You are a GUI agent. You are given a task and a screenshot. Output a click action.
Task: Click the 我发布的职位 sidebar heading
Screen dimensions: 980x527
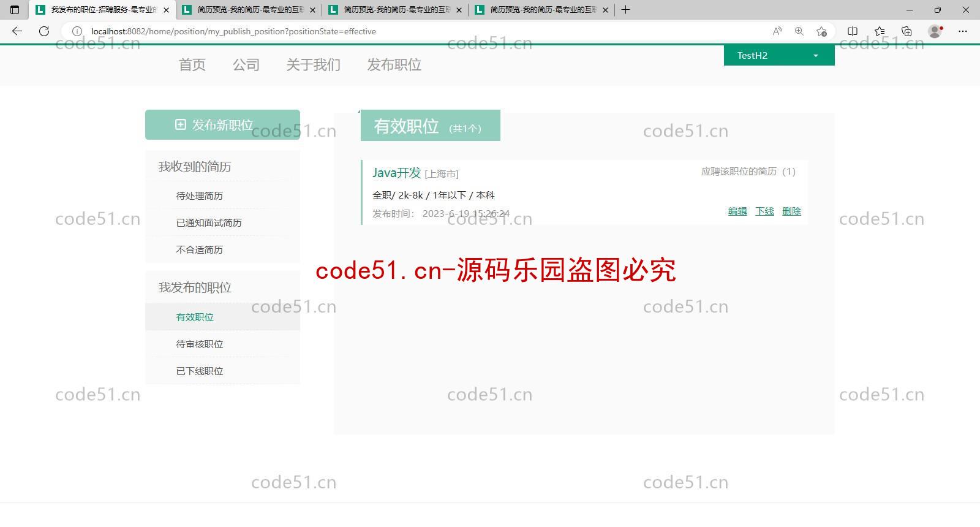tap(195, 287)
